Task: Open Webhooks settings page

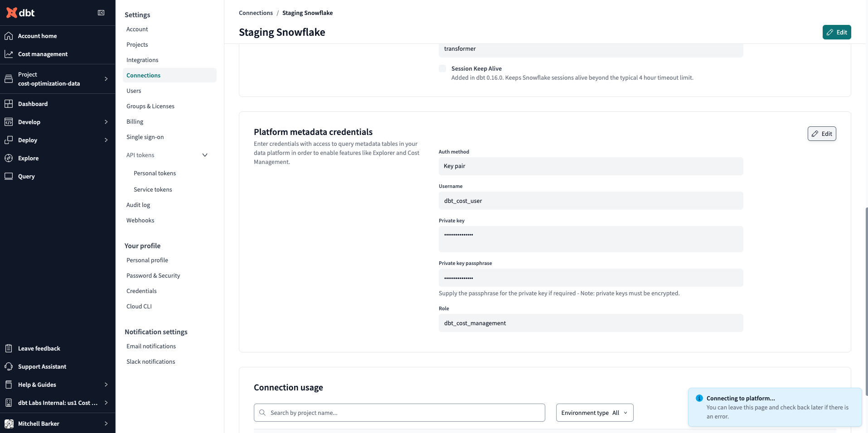Action: click(x=140, y=220)
